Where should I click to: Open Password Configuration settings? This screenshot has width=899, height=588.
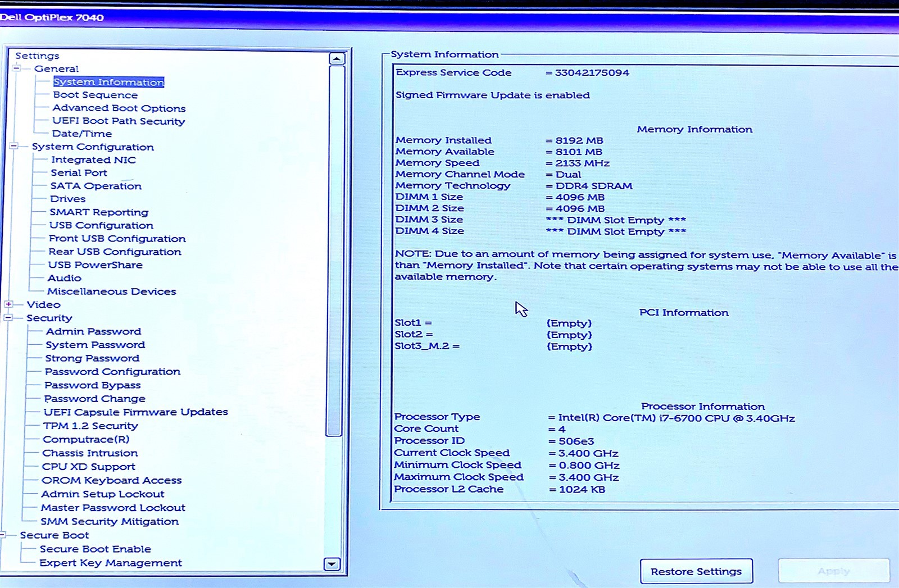[x=113, y=372]
